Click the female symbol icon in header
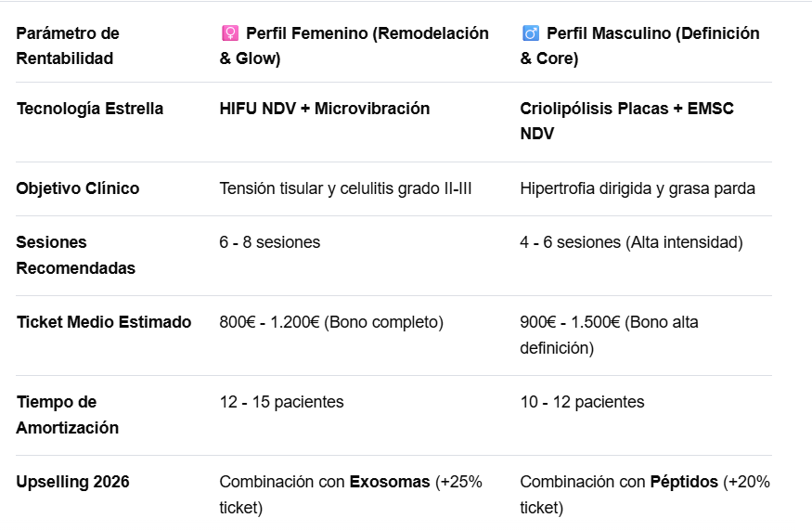This screenshot has height=531, width=812. [229, 34]
